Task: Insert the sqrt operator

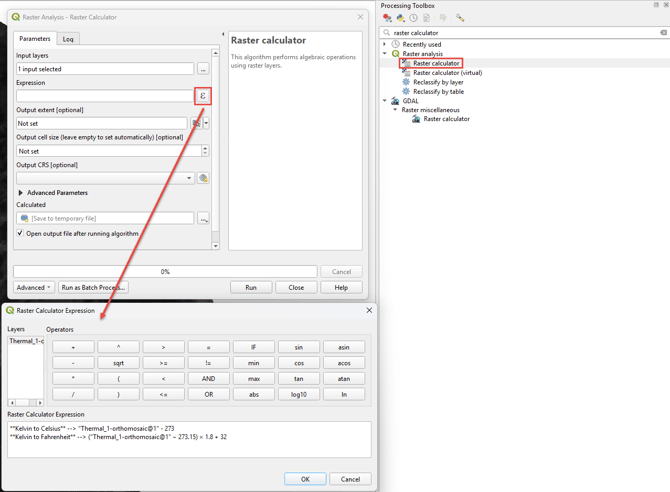Action: click(118, 363)
